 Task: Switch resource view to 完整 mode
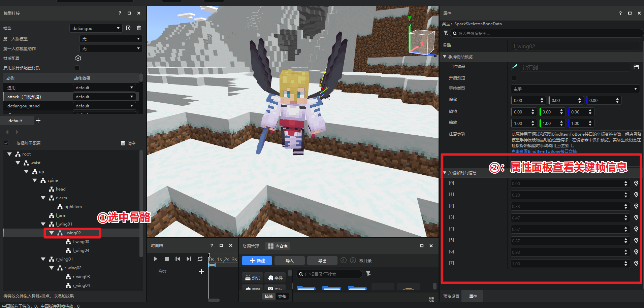point(282,296)
